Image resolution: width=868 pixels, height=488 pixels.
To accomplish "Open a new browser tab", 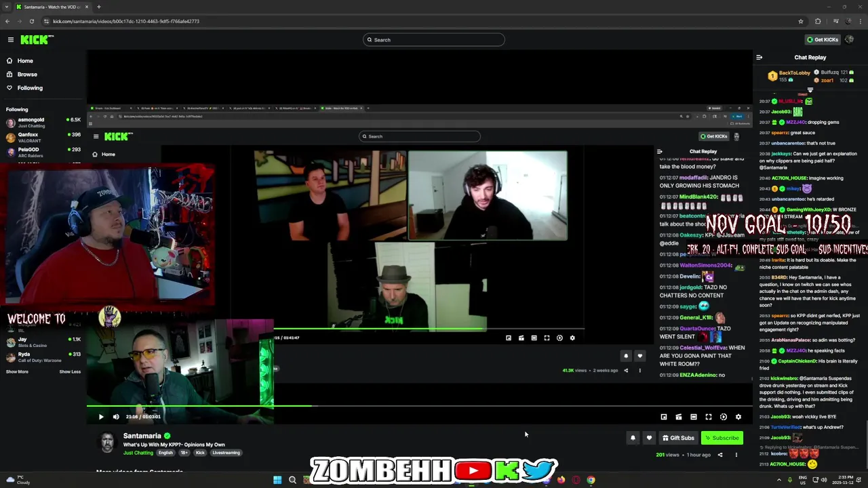I will point(99,7).
